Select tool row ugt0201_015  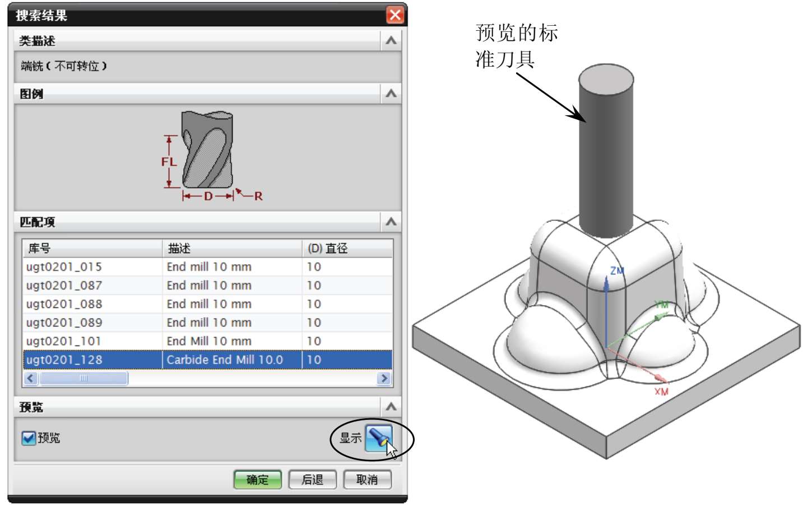click(64, 267)
